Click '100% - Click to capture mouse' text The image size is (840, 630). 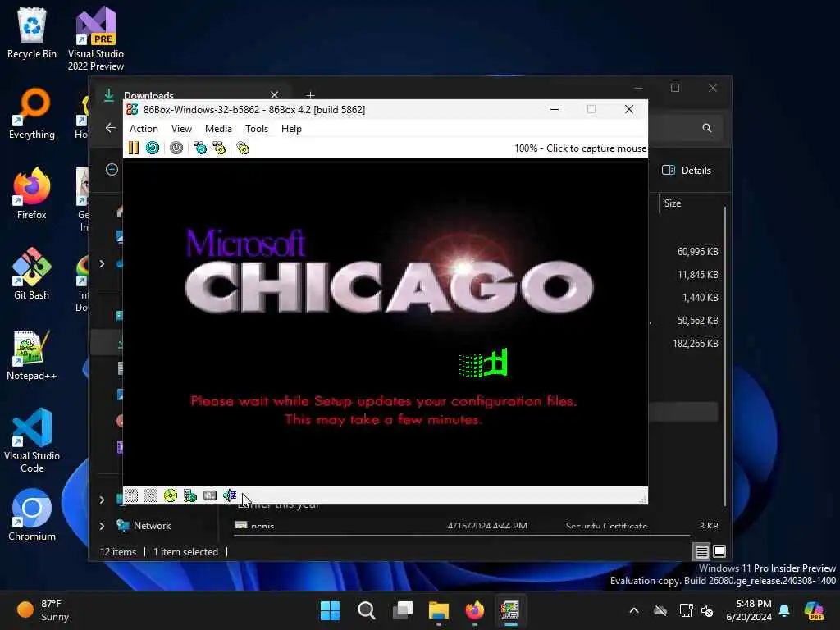[580, 148]
